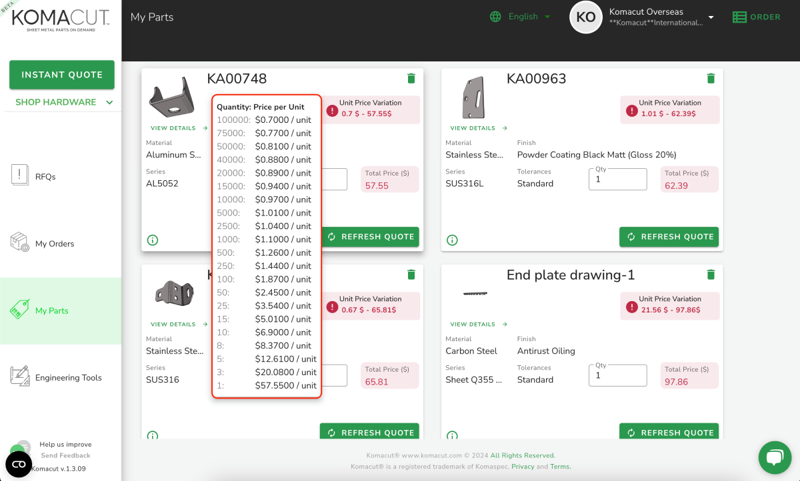Click the Qty field for KA00963
Screen dimensions: 800x481
618,180
